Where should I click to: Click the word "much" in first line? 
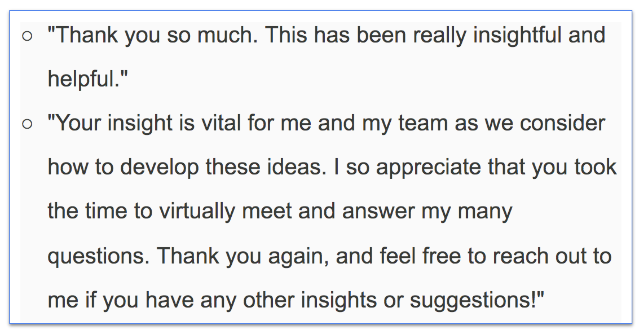point(227,36)
